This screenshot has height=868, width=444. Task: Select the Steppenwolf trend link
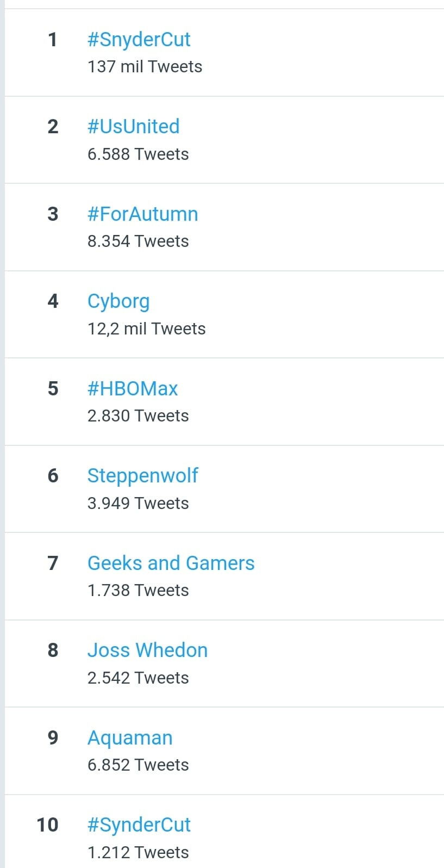[x=143, y=476]
